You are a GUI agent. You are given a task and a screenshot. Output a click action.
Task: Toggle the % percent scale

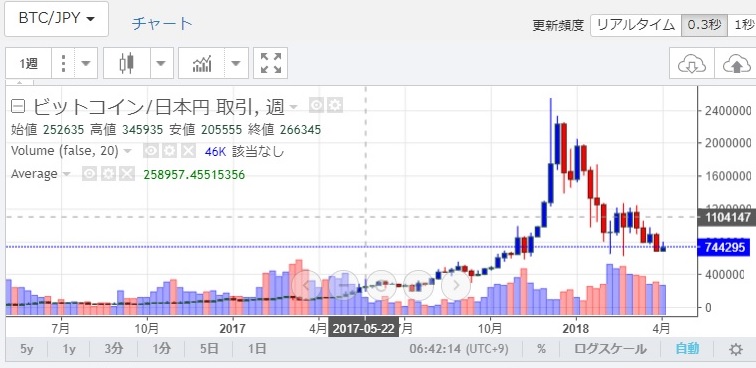tap(541, 349)
